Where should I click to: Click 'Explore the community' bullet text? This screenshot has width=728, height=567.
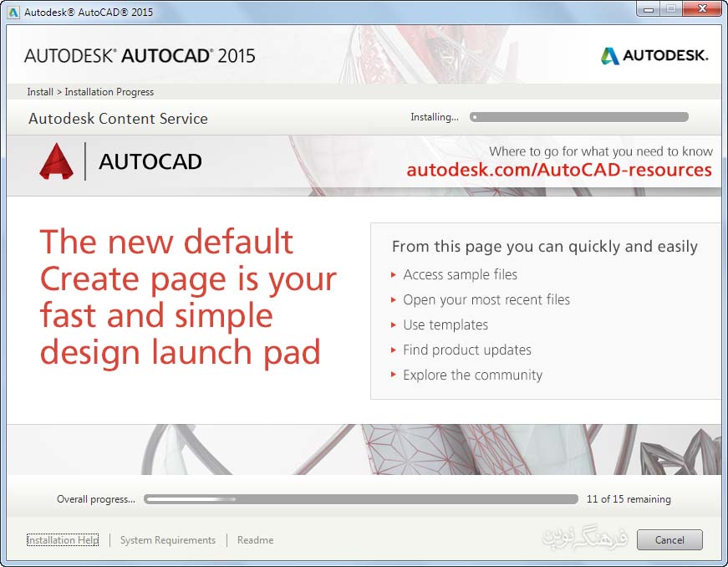(x=472, y=375)
